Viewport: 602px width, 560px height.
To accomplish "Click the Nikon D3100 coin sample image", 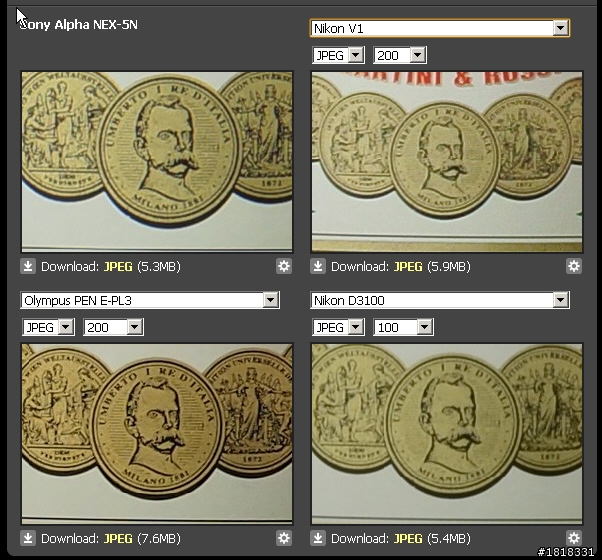I will coord(447,434).
